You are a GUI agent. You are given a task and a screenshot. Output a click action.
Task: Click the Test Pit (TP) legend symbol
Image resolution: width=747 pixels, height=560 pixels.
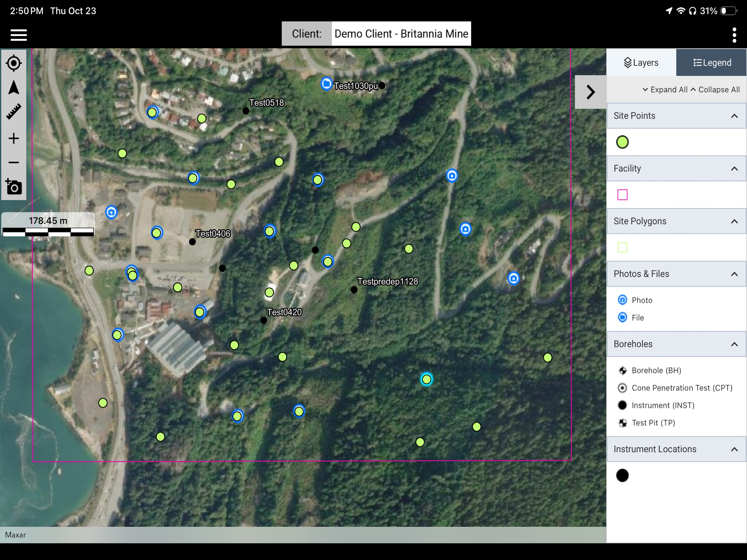pyautogui.click(x=622, y=423)
